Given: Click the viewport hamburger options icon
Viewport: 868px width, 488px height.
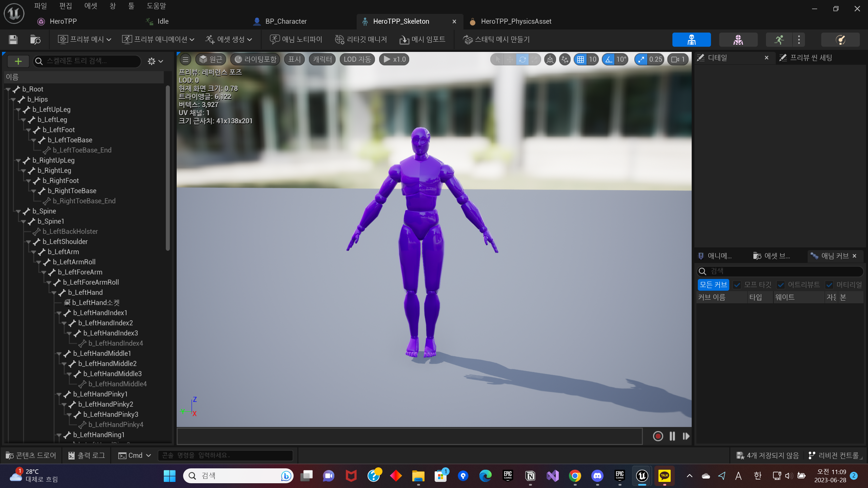Looking at the screenshot, I should tap(185, 60).
